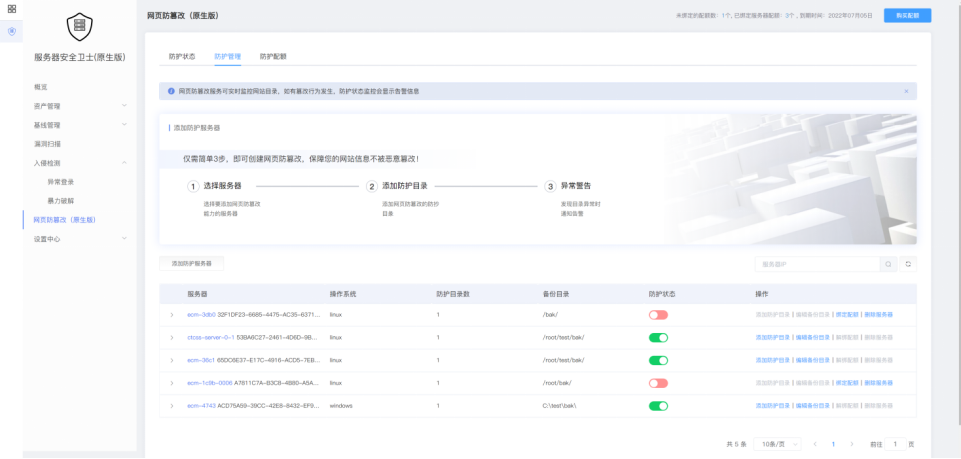Click the 添加防护服务器 button
The width and height of the screenshot is (961, 459).
(192, 263)
